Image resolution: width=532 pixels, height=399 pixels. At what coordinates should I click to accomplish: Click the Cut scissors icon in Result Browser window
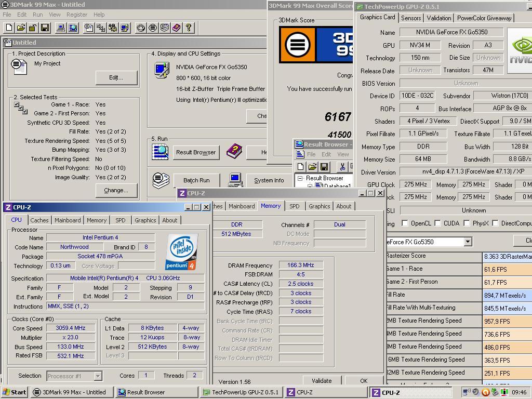click(x=342, y=167)
